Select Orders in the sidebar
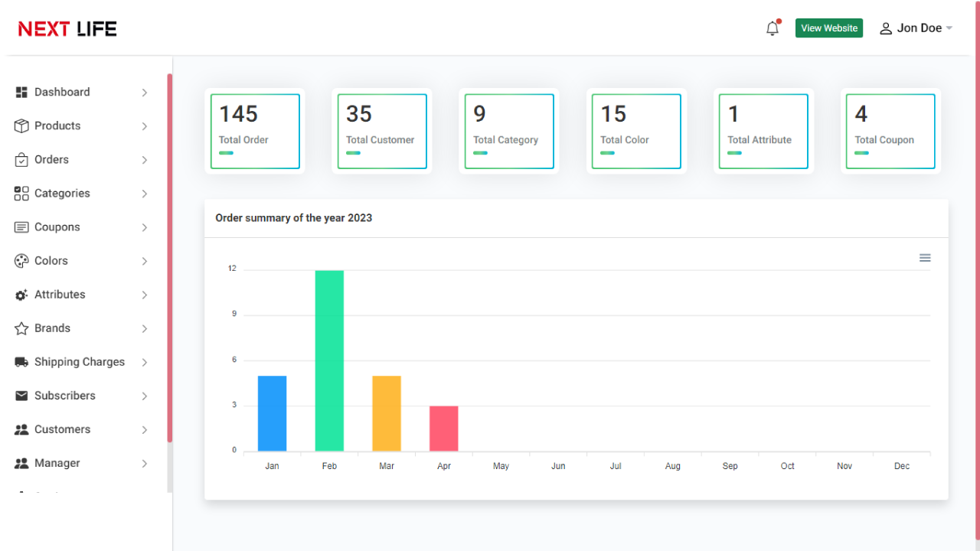Screen dimensions: 980x551 (82, 159)
